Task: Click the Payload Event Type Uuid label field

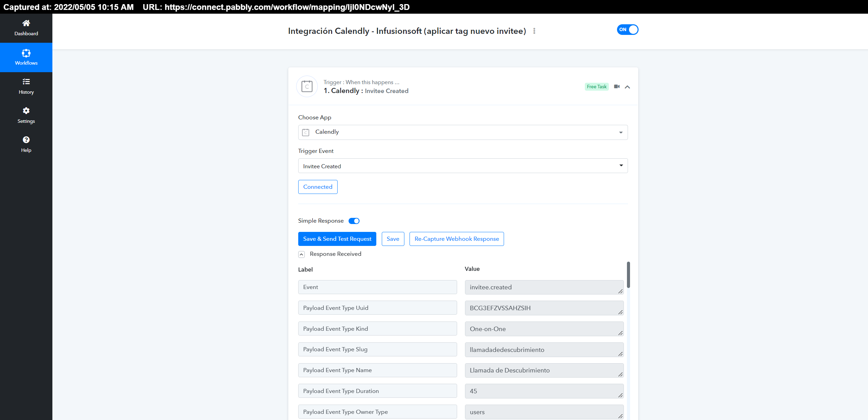Action: tap(377, 308)
